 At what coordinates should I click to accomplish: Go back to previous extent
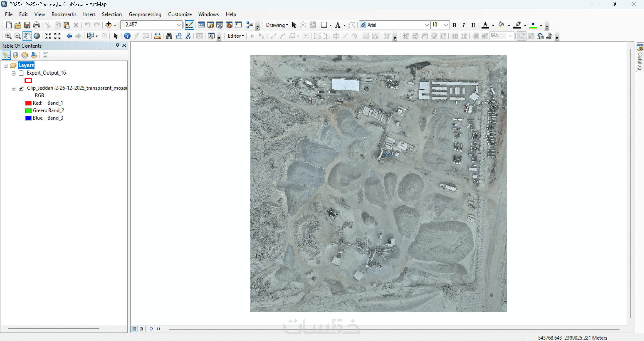point(69,36)
